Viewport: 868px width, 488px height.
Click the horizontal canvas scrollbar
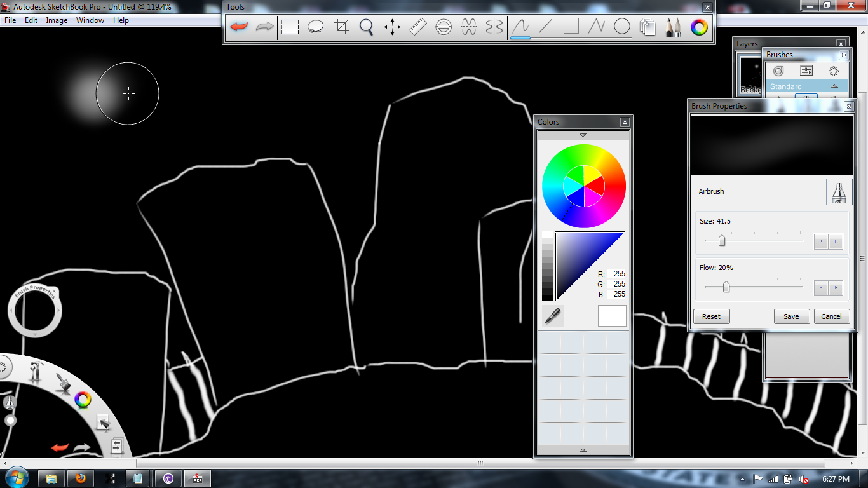coord(480,463)
